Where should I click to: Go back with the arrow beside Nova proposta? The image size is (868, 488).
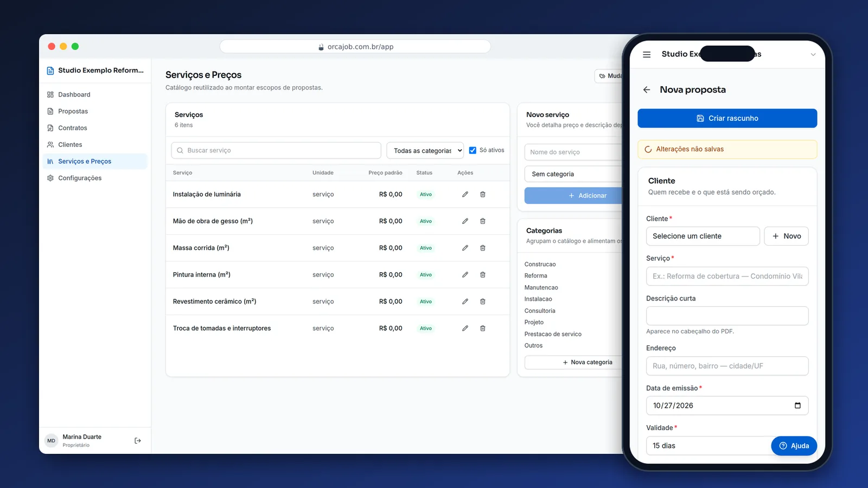[x=647, y=90]
